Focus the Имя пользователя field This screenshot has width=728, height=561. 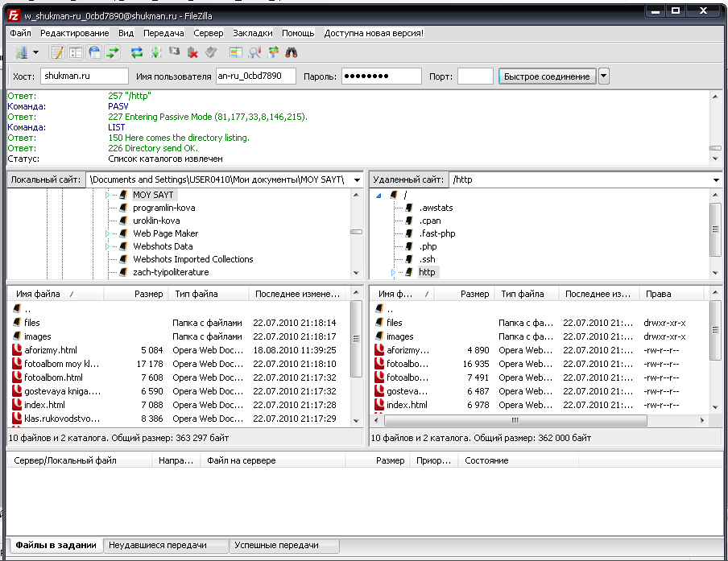click(x=256, y=76)
